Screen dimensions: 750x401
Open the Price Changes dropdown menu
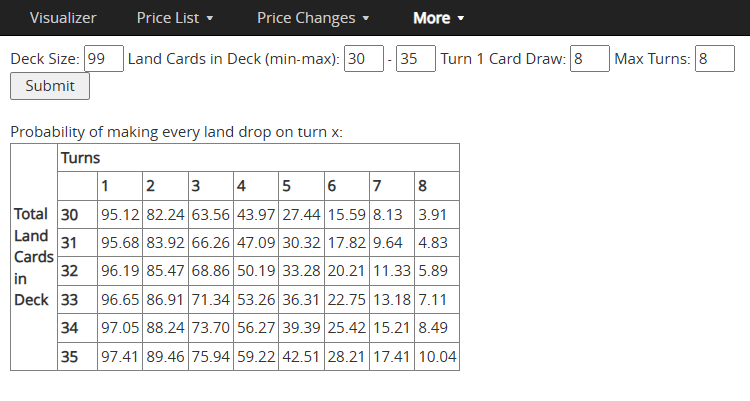point(313,18)
